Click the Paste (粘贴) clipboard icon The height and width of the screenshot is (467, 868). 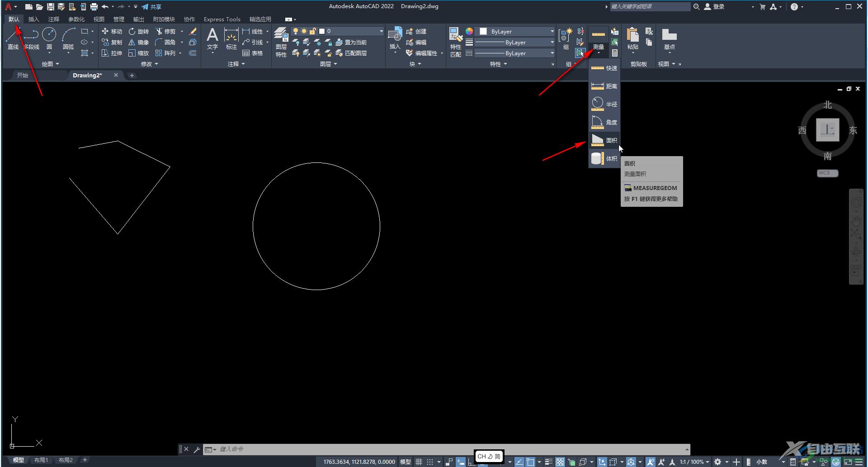pyautogui.click(x=633, y=38)
